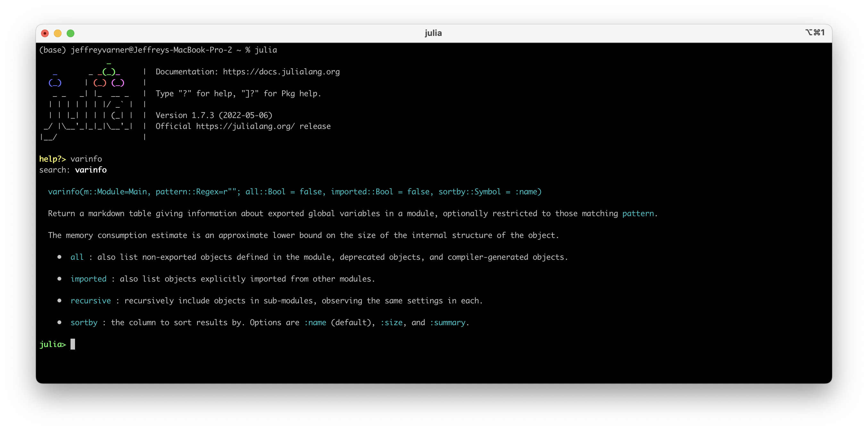The width and height of the screenshot is (868, 431).
Task: Click the julia window title
Action: pyautogui.click(x=433, y=33)
